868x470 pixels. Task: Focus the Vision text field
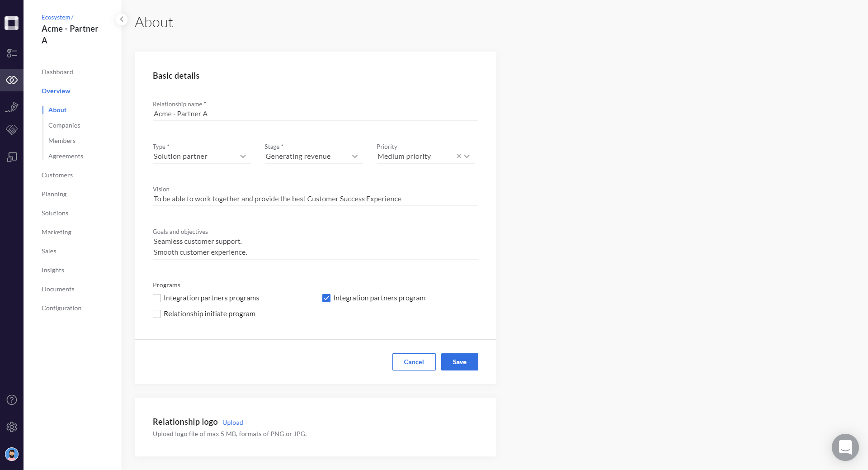(x=316, y=199)
